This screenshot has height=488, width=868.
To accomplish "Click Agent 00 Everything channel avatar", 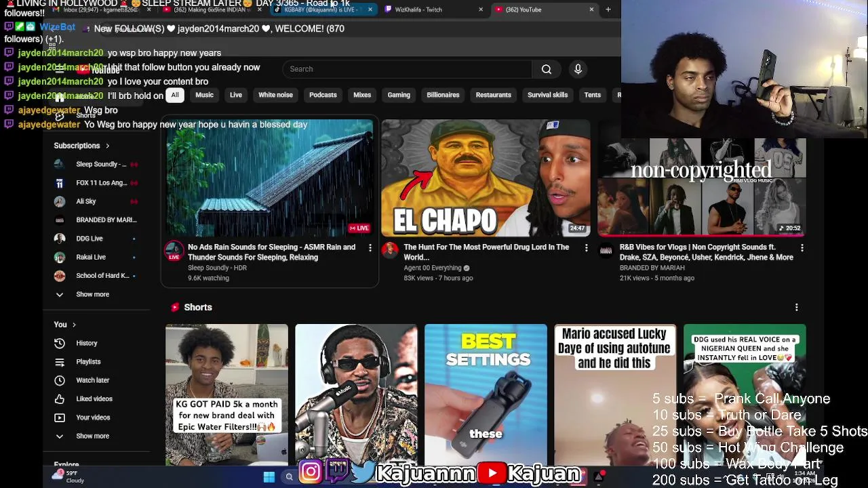I will click(390, 251).
